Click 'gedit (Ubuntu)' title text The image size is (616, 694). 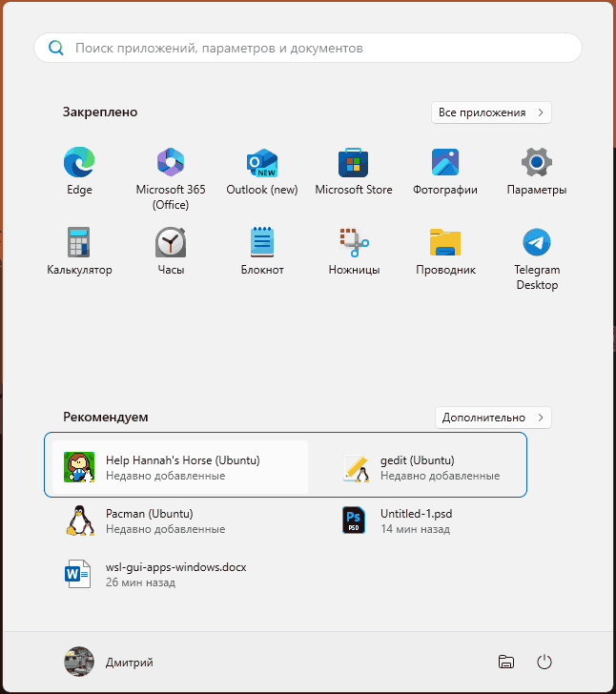(418, 460)
